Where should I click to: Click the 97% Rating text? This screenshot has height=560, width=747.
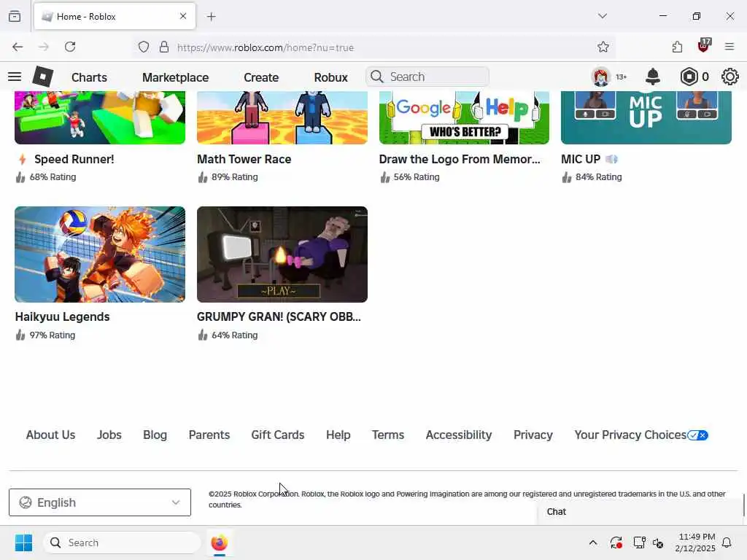[53, 335]
